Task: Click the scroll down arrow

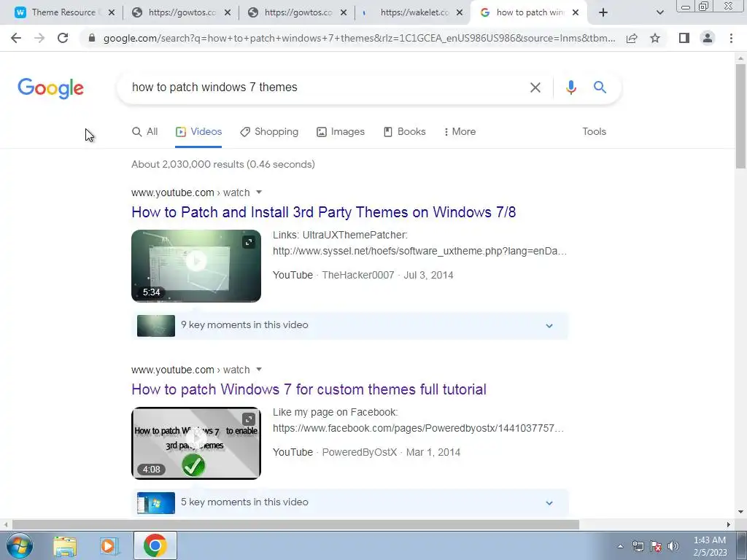Action: 740,513
